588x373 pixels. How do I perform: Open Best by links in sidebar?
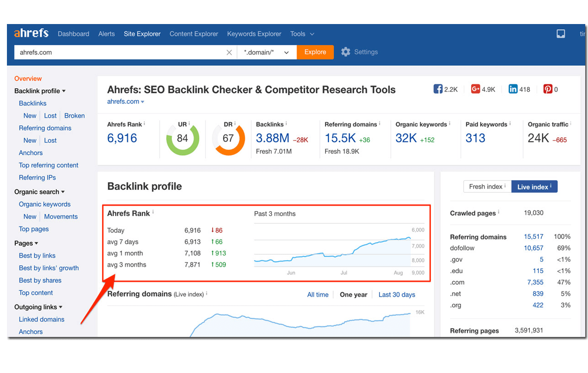37,256
